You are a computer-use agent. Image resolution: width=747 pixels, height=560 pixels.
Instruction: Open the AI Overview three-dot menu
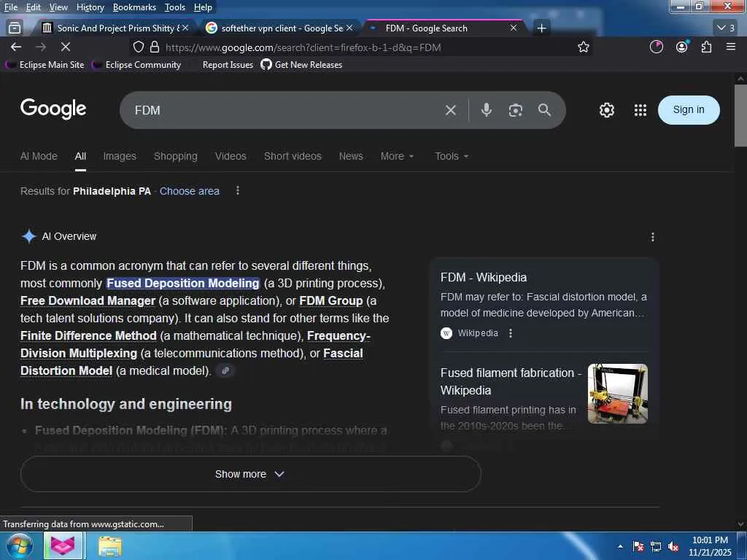coord(652,237)
